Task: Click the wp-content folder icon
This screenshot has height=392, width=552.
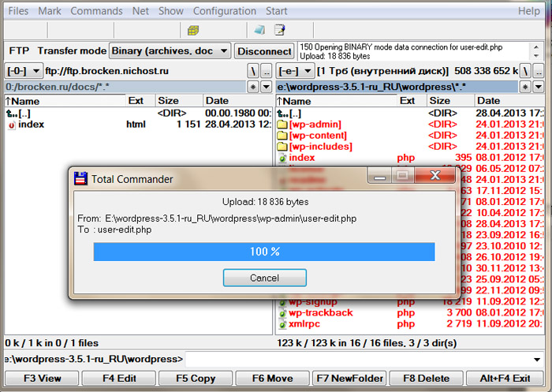Action: click(x=282, y=136)
